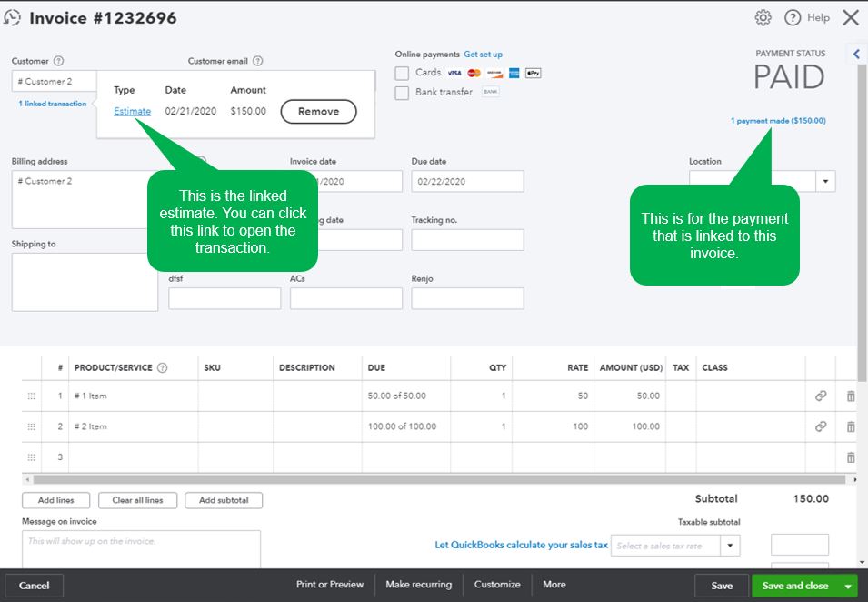
Task: Click the SKU column header
Action: click(x=212, y=367)
